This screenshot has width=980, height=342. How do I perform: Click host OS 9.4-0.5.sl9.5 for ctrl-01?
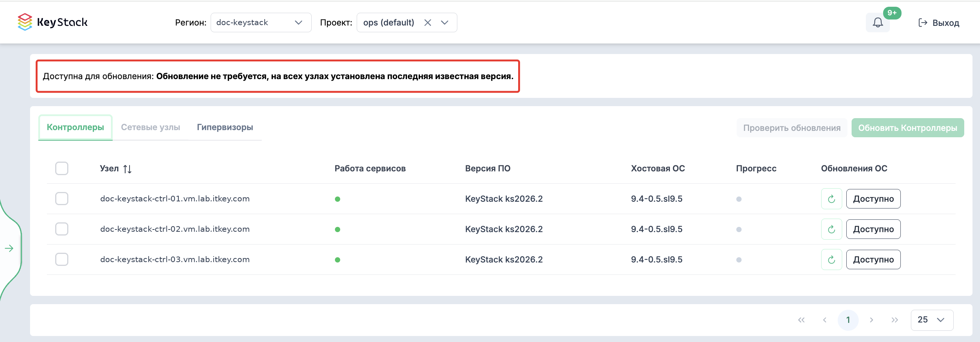click(656, 199)
